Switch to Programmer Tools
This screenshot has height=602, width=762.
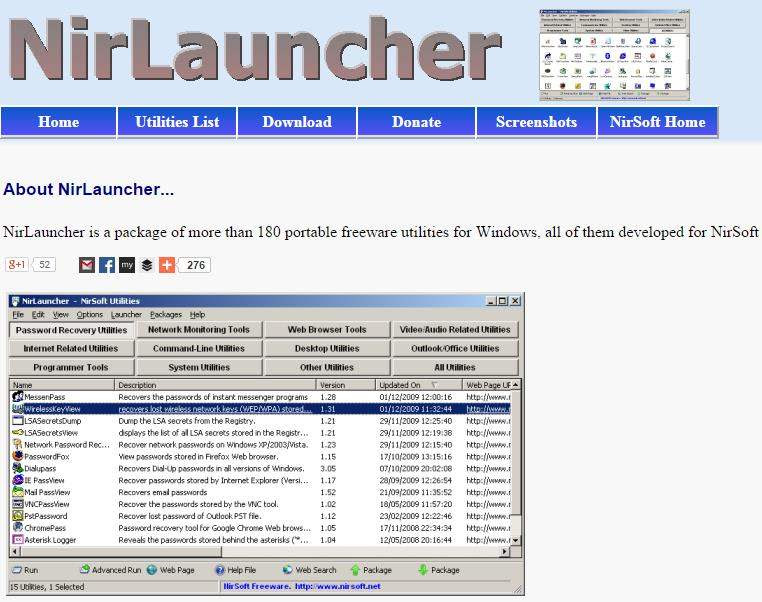coord(71,367)
